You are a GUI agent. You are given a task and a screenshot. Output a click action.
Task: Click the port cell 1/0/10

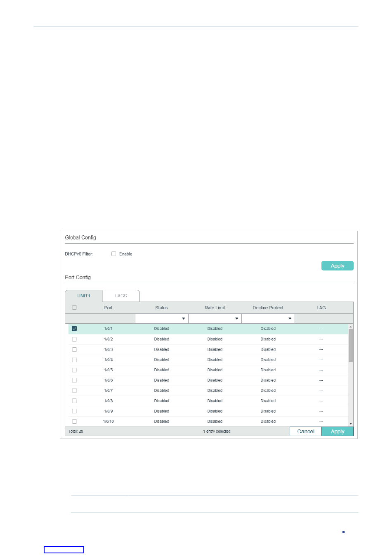(109, 422)
